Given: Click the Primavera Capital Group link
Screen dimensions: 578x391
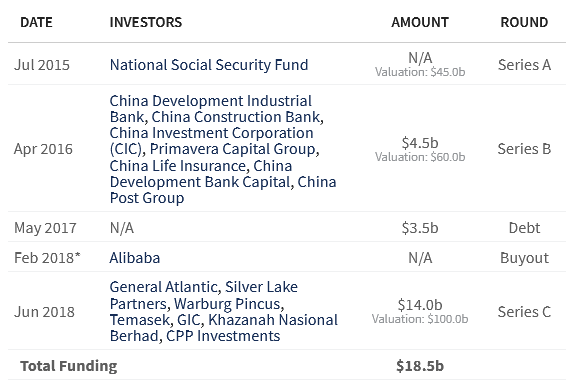Looking at the screenshot, I should pyautogui.click(x=233, y=149).
